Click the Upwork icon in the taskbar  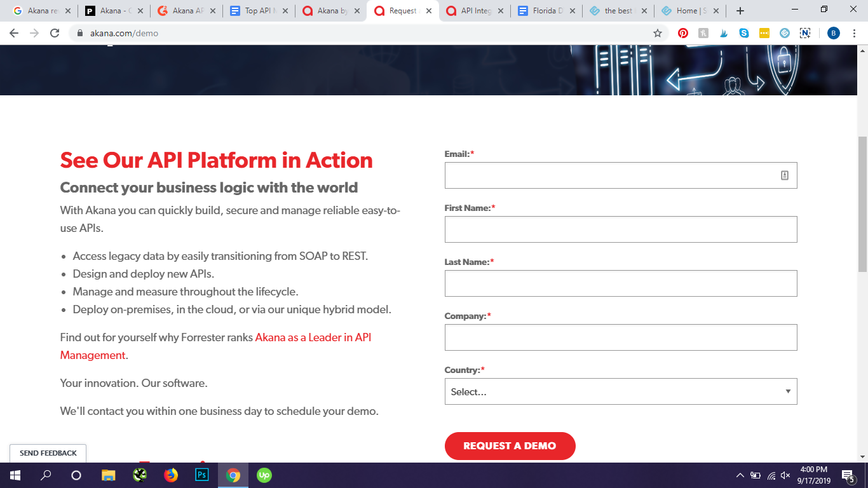[x=264, y=475]
